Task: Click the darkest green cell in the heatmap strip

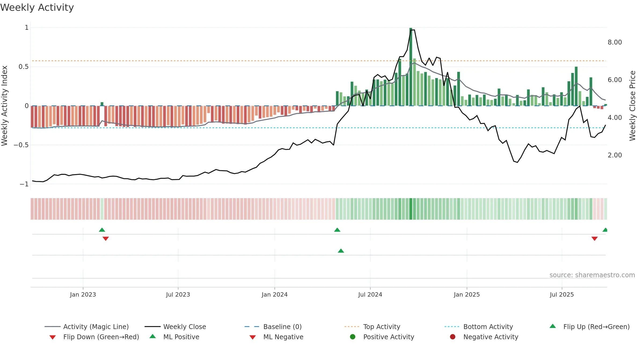Action: click(x=411, y=209)
